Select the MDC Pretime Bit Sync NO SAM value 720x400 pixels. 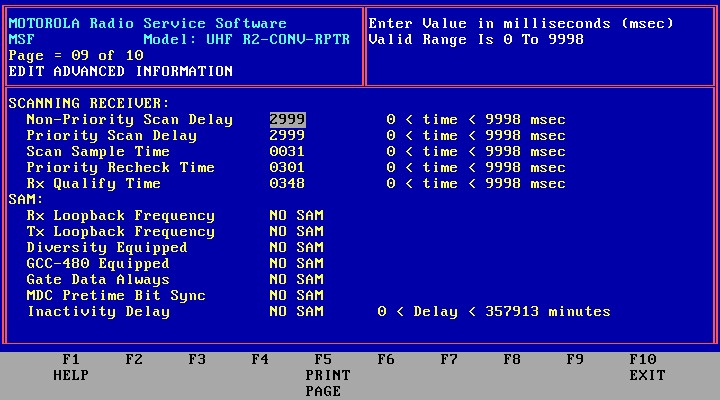(297, 295)
